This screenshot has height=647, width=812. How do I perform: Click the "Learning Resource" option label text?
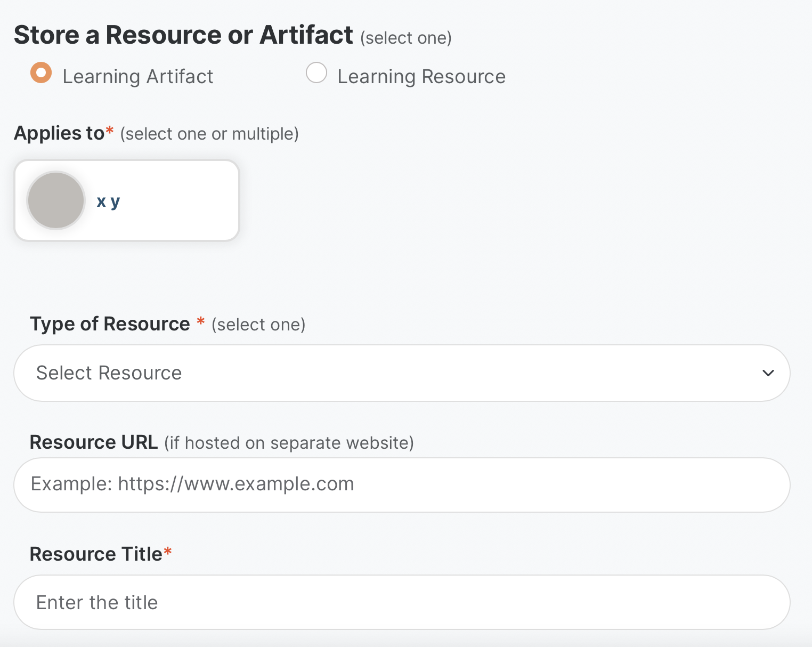[421, 77]
